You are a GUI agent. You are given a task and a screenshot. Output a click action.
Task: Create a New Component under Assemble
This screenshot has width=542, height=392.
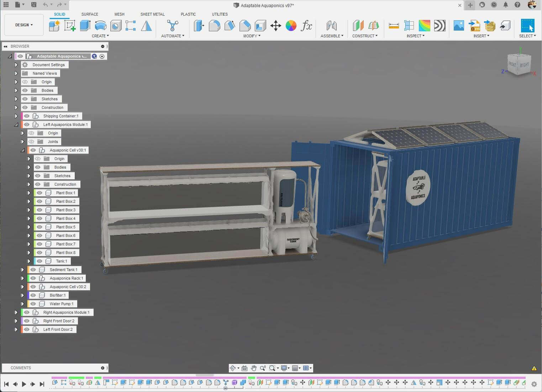(332, 26)
